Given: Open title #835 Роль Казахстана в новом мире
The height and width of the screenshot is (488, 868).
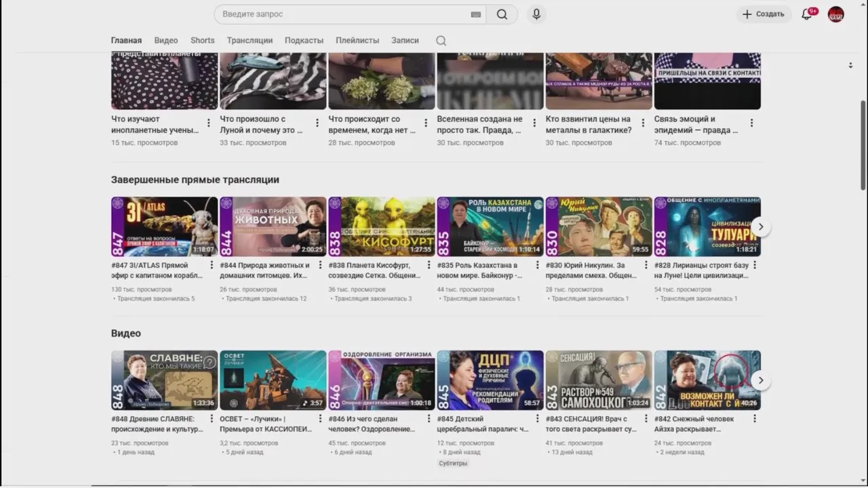Looking at the screenshot, I should [x=479, y=270].
